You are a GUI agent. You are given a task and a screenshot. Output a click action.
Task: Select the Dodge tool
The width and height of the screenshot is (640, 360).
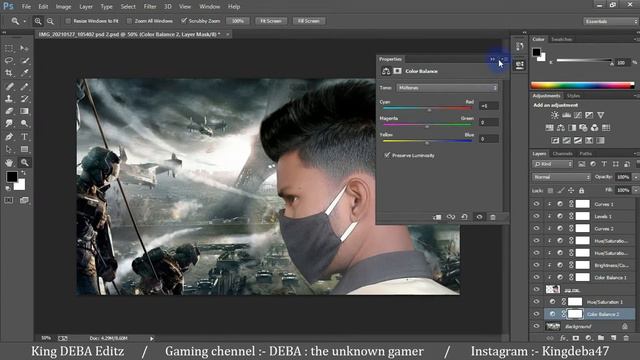pos(24,123)
